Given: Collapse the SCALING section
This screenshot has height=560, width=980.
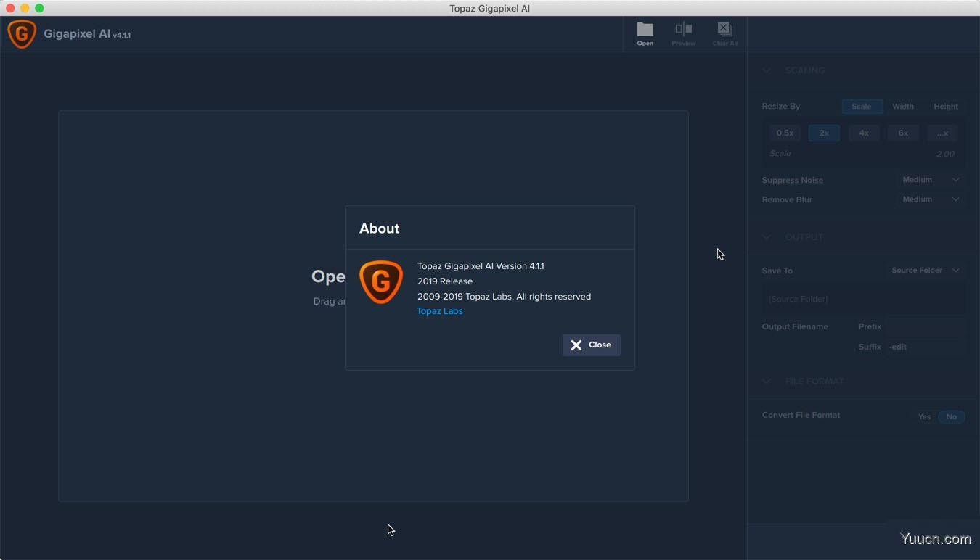Looking at the screenshot, I should [x=767, y=70].
